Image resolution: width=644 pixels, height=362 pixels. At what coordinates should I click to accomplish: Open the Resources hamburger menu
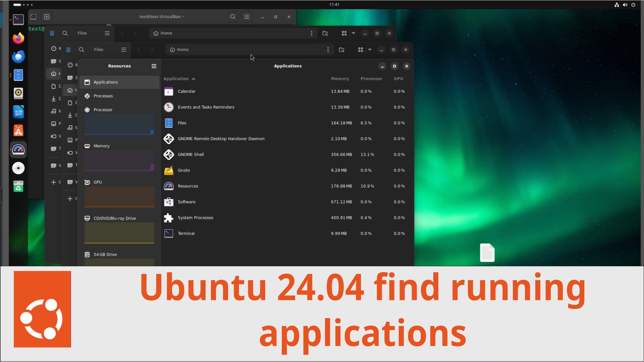(154, 66)
